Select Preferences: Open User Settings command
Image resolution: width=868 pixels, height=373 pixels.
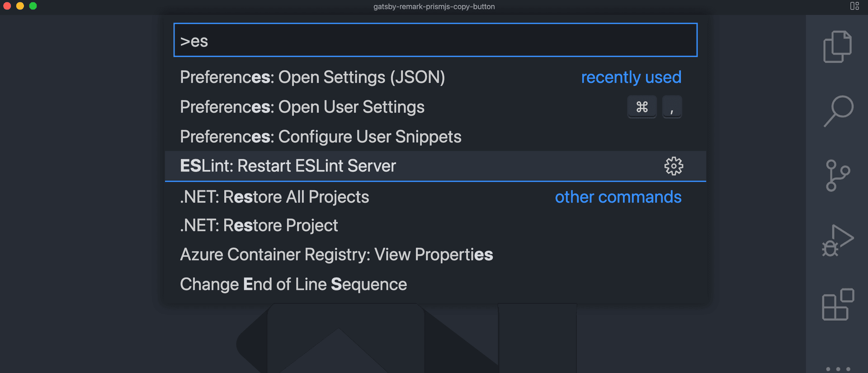coord(302,107)
